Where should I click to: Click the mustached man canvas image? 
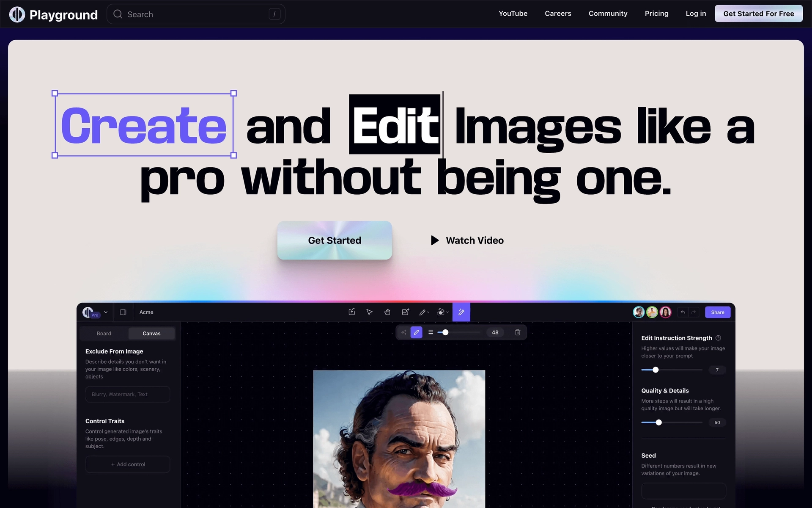[399, 439]
